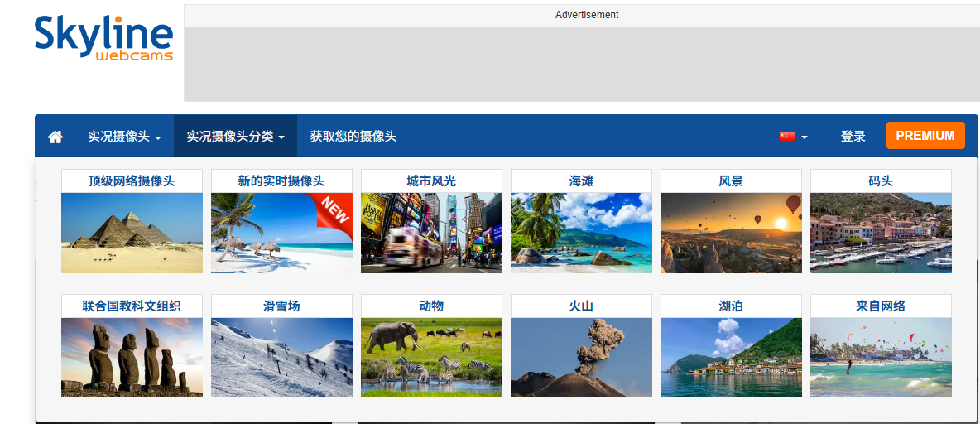Image resolution: width=980 pixels, height=424 pixels.
Task: Open the 实况摄像头 dropdown menu
Action: 124,137
